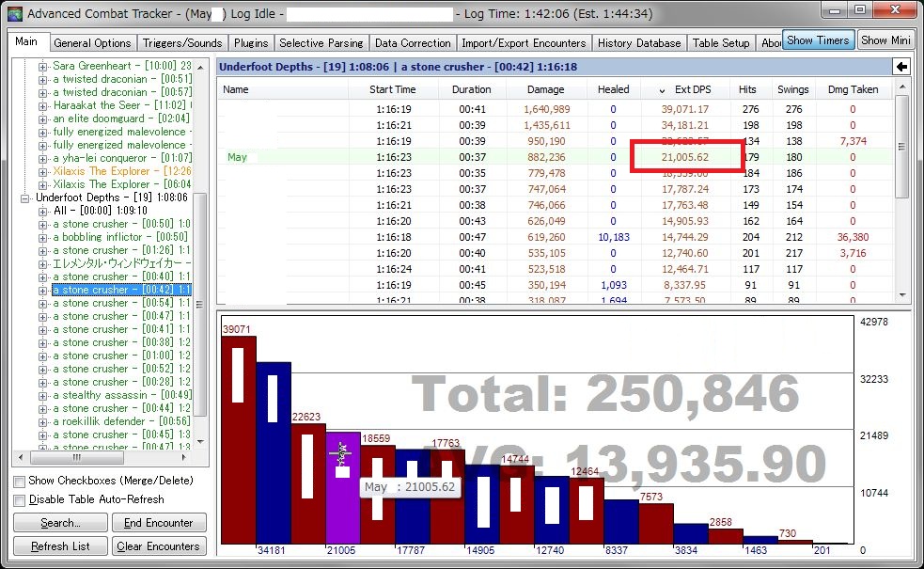Expand an elite doomguard encounter
924x569 pixels.
(42, 119)
